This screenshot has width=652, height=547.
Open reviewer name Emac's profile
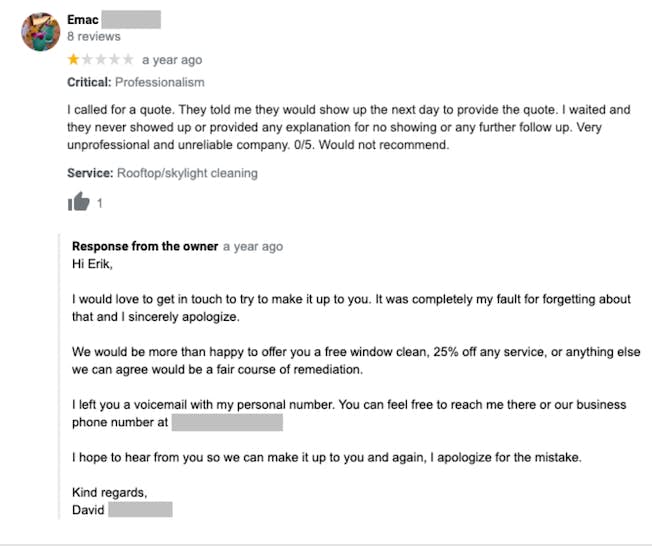[x=83, y=19]
